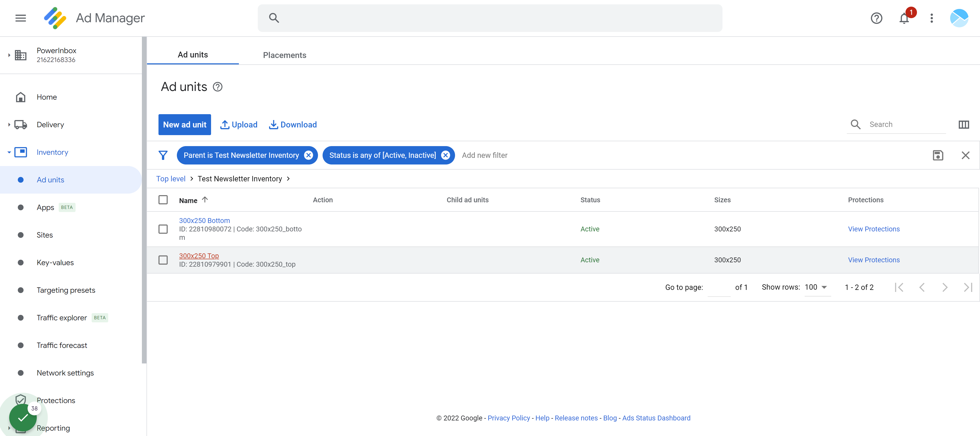Open the account profile avatar
Image resolution: width=980 pixels, height=436 pixels.
tap(959, 18)
